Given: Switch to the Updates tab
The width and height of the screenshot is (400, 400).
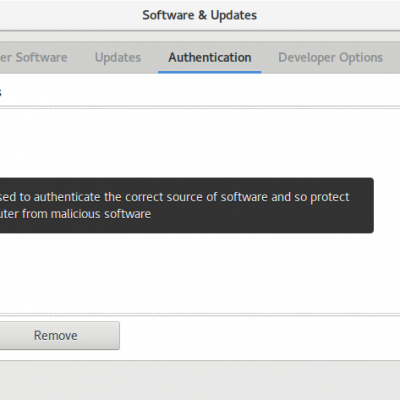Looking at the screenshot, I should coord(118,57).
